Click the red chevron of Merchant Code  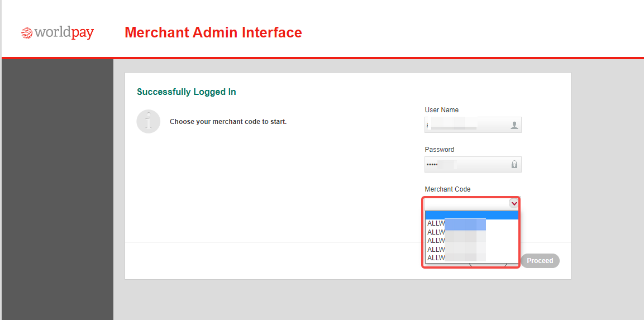(x=514, y=203)
